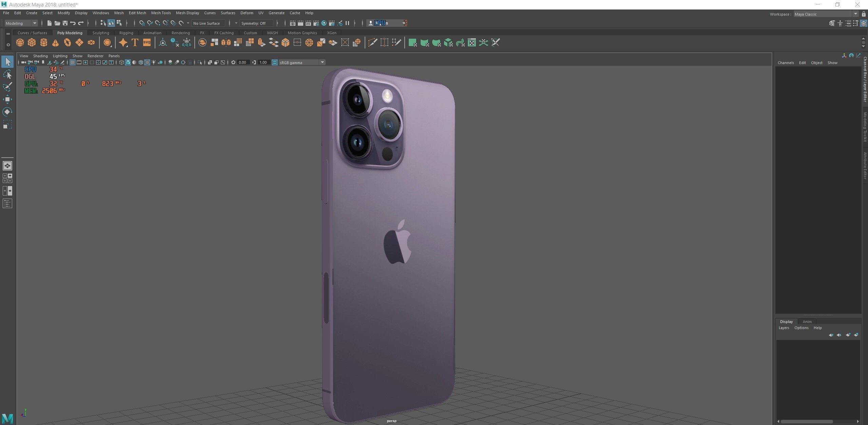Screen dimensions: 868x425
Task: Toggle wireframe shading in viewport
Action: [121, 62]
